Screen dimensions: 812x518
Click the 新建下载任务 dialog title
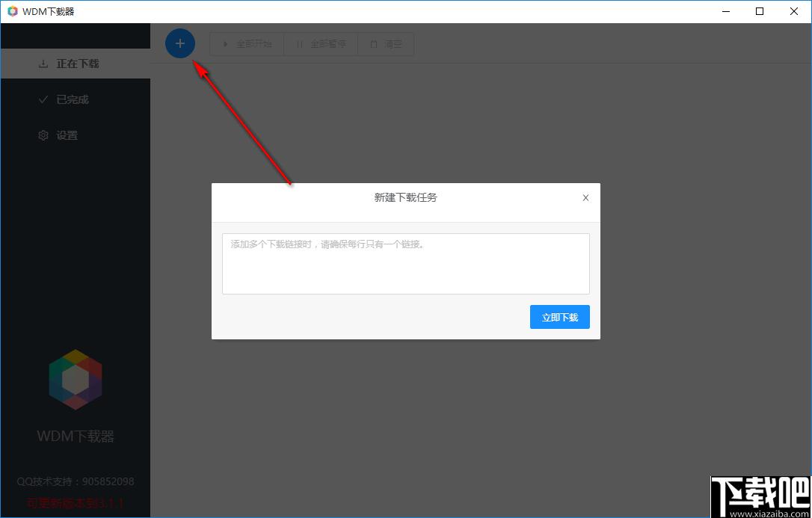click(x=406, y=197)
